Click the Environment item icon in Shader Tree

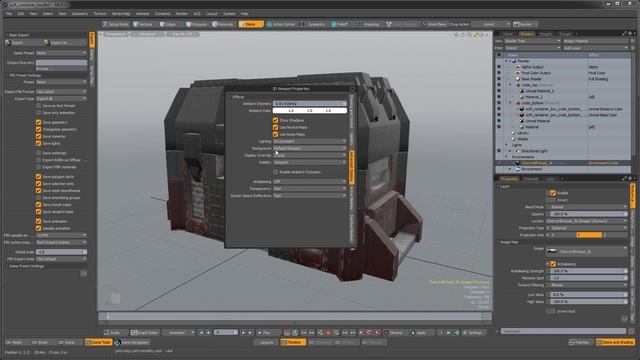coord(518,169)
